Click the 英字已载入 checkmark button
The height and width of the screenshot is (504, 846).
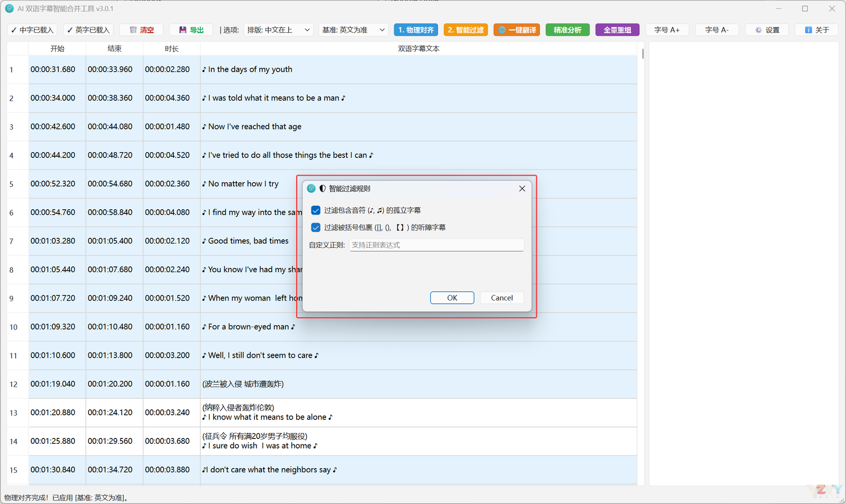click(88, 30)
